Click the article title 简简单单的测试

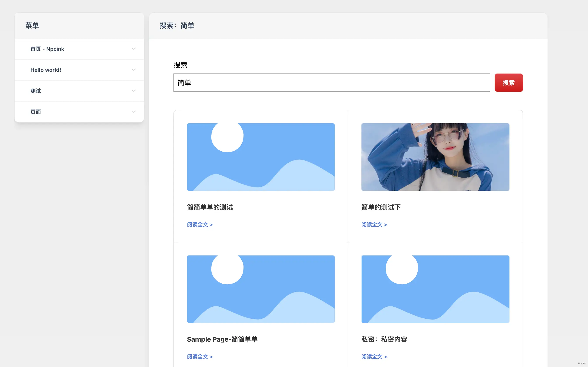[210, 207]
